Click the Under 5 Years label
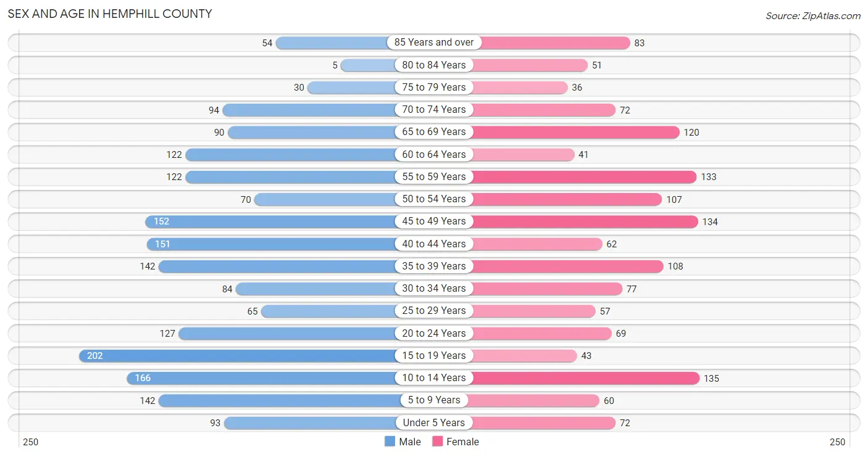 pyautogui.click(x=434, y=422)
